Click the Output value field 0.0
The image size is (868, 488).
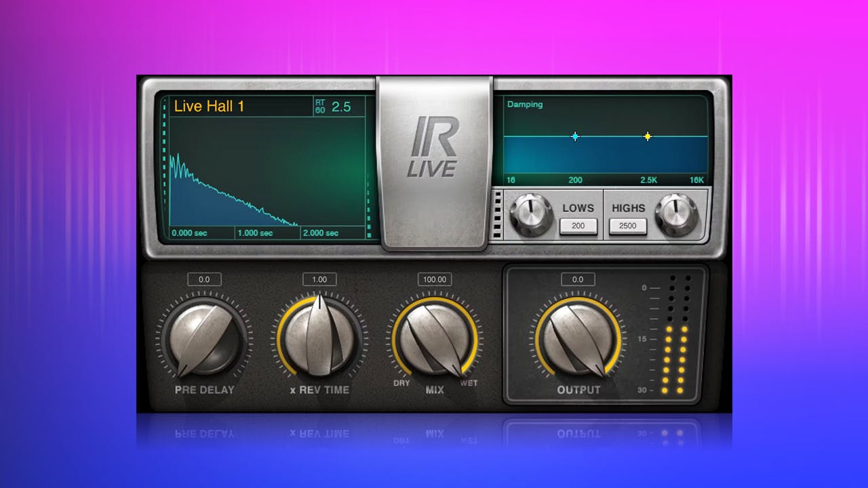click(578, 279)
